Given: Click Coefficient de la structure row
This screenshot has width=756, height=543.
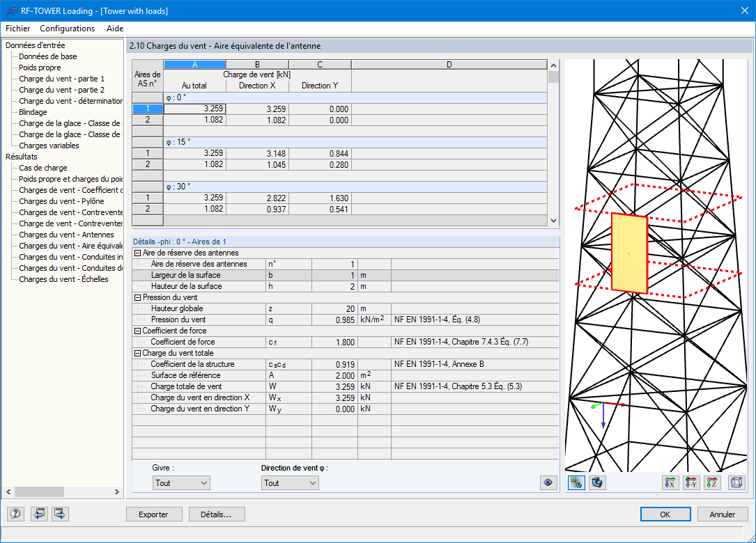Looking at the screenshot, I should (x=345, y=364).
